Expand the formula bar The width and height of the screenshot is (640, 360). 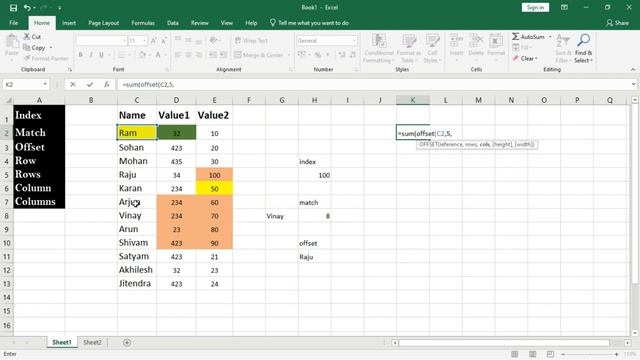633,84
